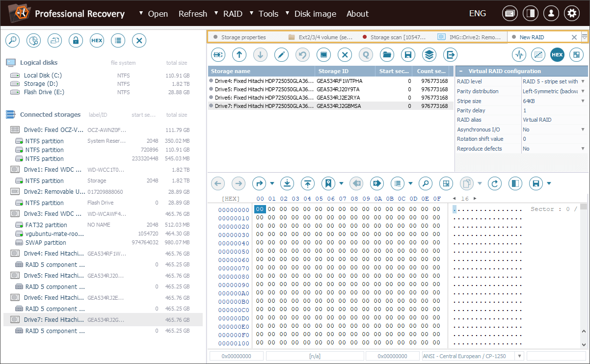Viewport: 590px width, 364px height.
Task: Click the padlock icon in left toolbar
Action: (x=76, y=41)
